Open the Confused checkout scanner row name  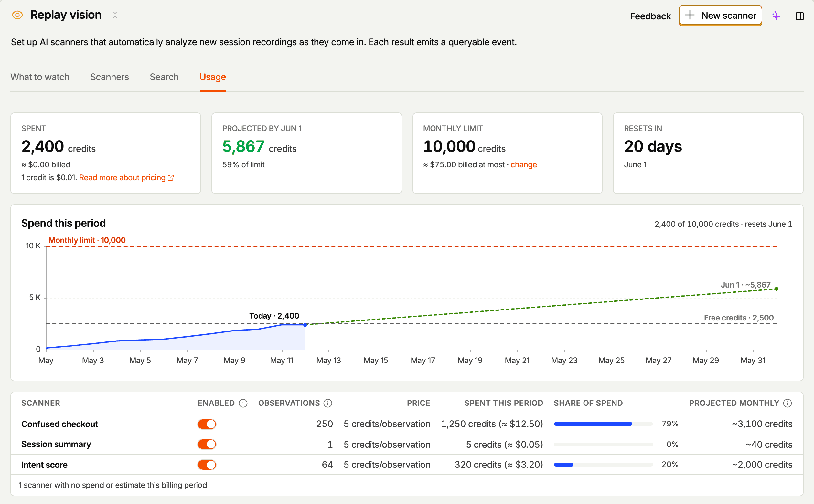click(60, 424)
